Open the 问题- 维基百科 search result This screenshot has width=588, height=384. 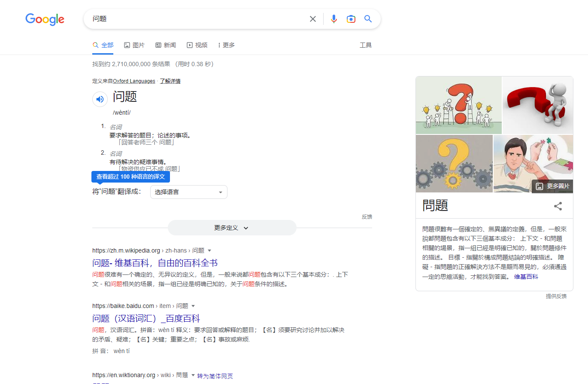155,262
